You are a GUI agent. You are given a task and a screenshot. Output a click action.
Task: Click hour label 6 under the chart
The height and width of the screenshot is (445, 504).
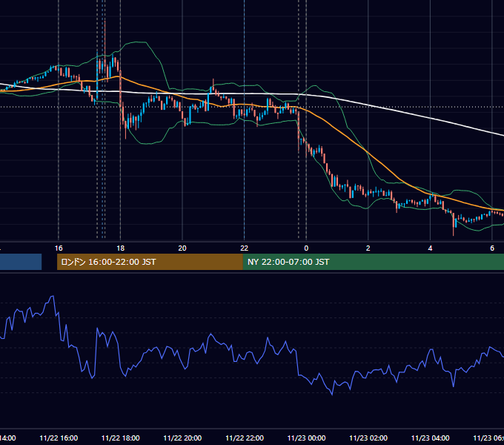(x=492, y=248)
